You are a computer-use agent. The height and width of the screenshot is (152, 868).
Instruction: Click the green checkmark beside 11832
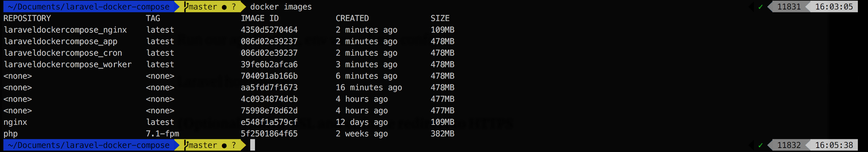pos(761,145)
